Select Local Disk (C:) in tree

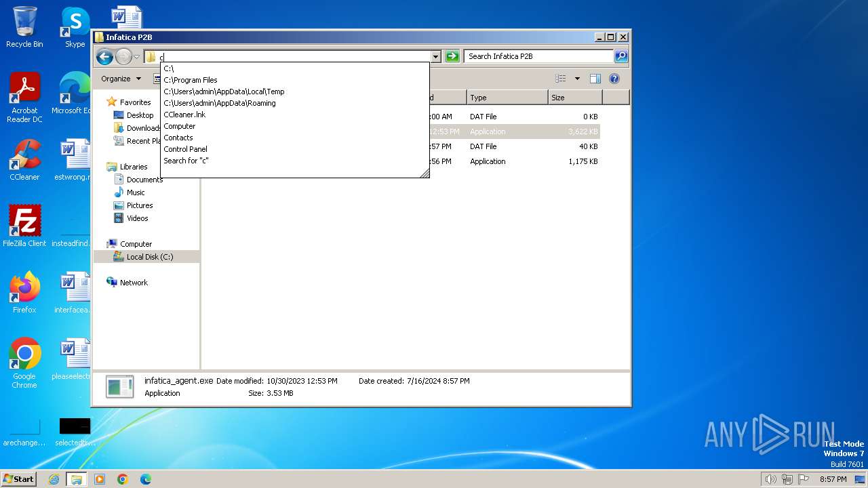146,257
